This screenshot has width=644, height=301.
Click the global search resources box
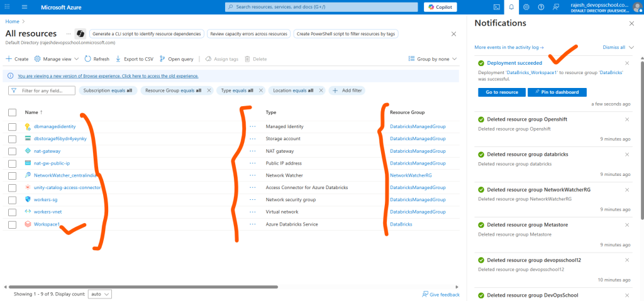click(x=321, y=7)
